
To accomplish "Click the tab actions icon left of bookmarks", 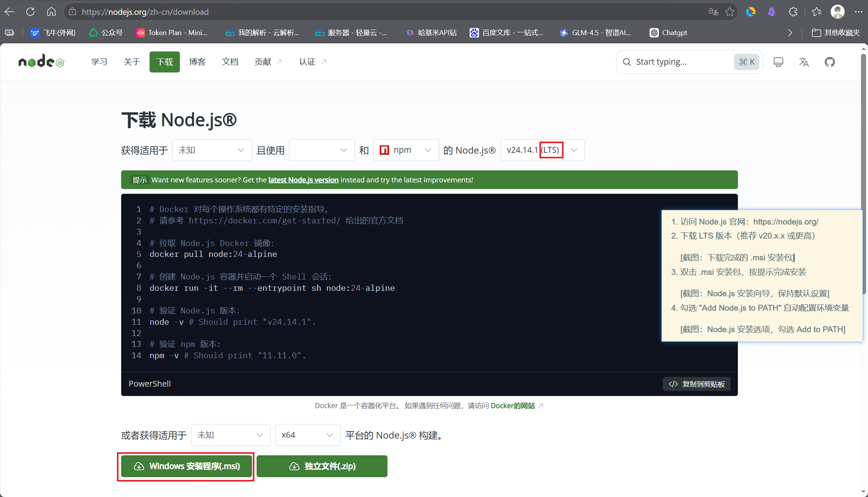I will (x=10, y=33).
